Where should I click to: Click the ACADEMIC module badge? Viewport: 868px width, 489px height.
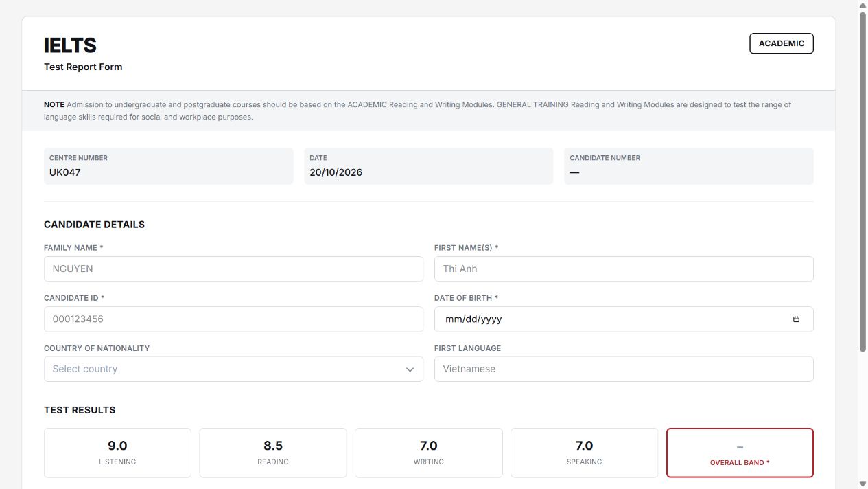[x=782, y=43]
